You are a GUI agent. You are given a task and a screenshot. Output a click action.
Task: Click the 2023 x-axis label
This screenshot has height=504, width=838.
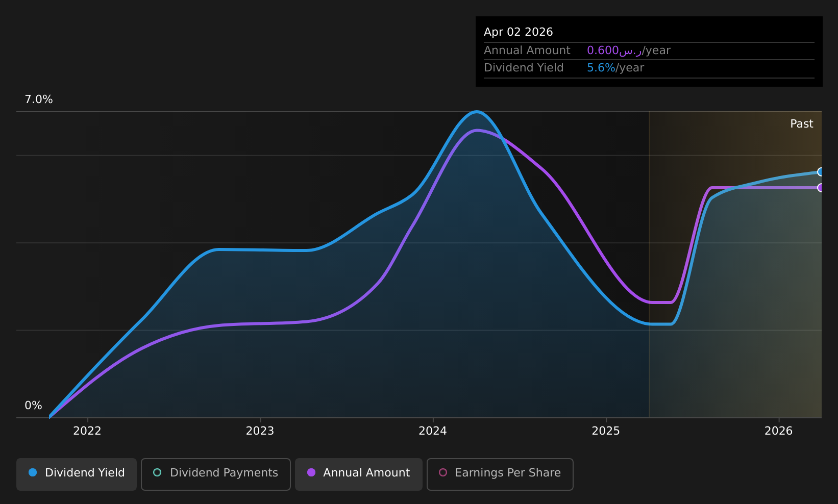pyautogui.click(x=260, y=431)
